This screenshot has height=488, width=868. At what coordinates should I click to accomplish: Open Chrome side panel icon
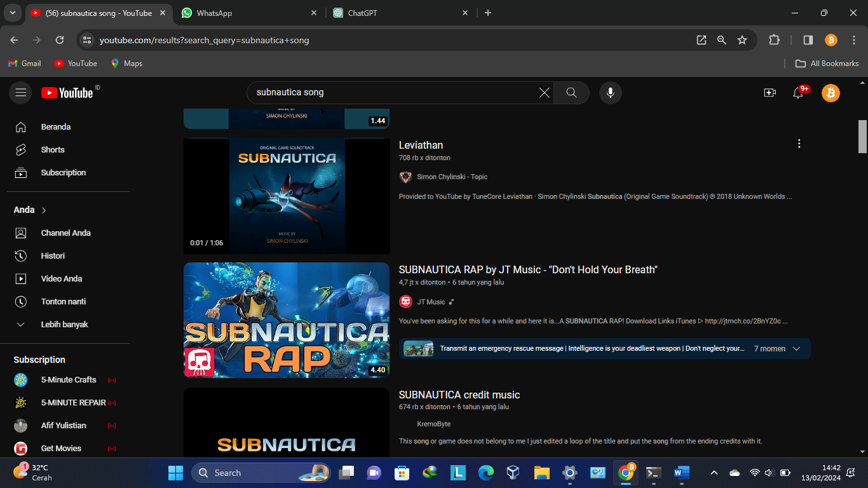click(808, 40)
